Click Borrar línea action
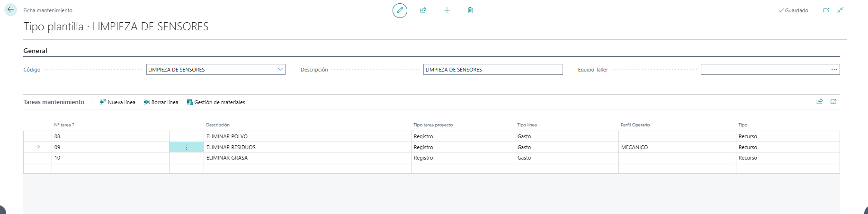Viewport: 868px width, 214px height. 161,102
